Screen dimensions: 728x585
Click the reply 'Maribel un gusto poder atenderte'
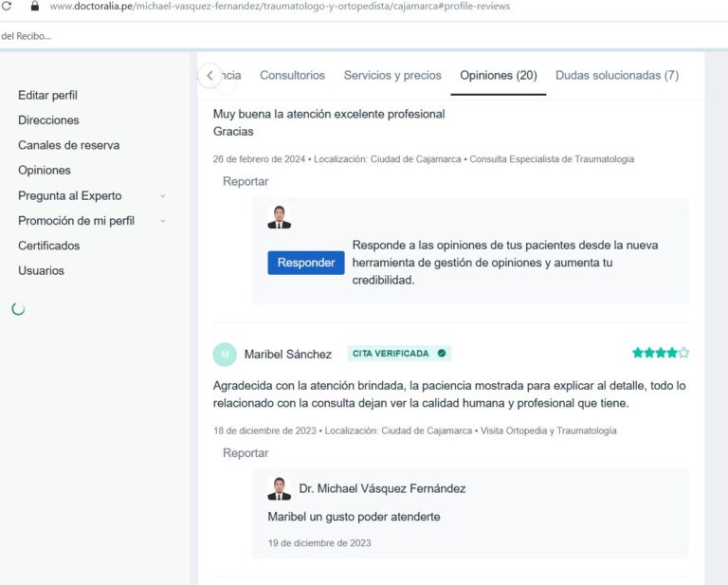(x=354, y=517)
